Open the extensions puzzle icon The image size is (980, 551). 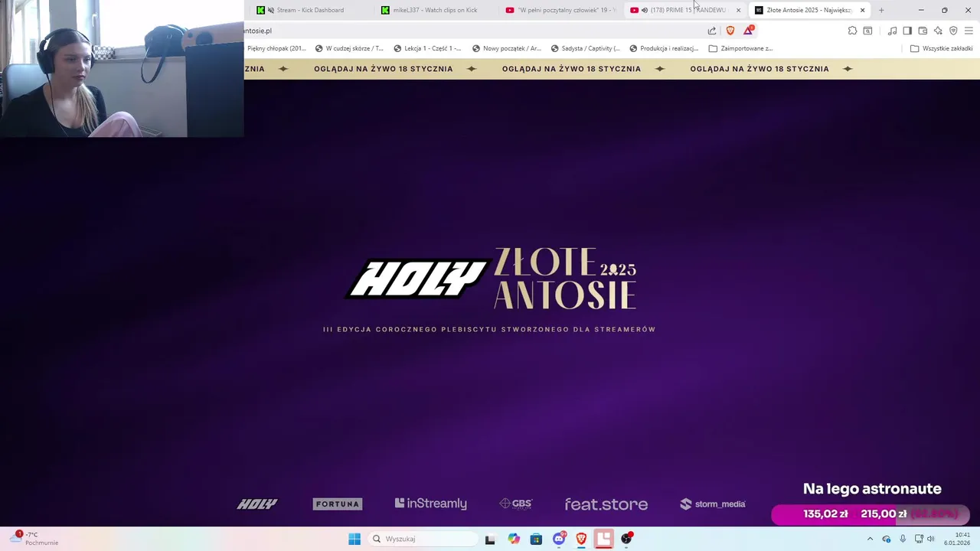point(852,31)
